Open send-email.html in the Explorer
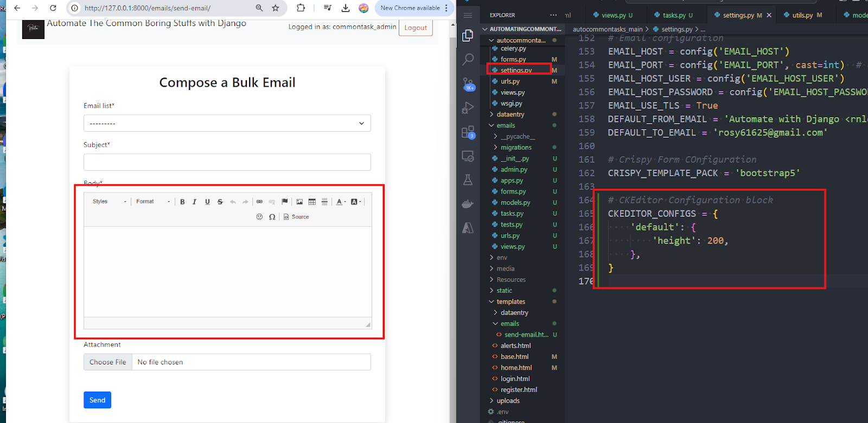This screenshot has width=868, height=423. coord(526,335)
